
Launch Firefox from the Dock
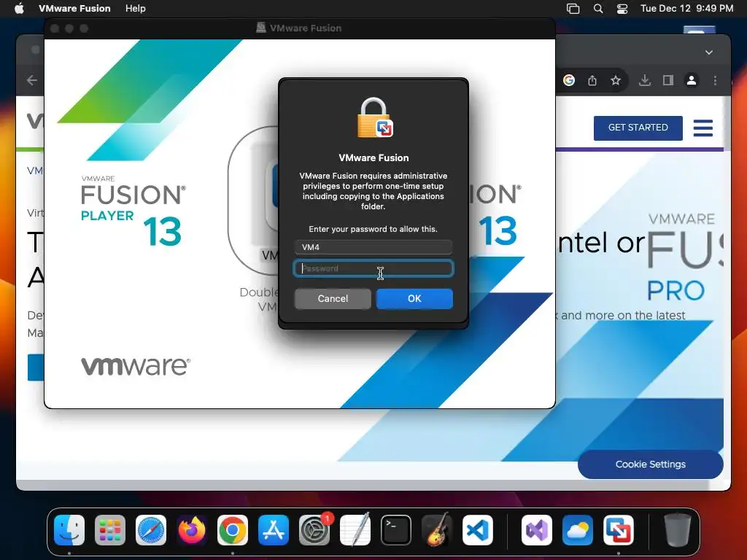click(x=192, y=530)
